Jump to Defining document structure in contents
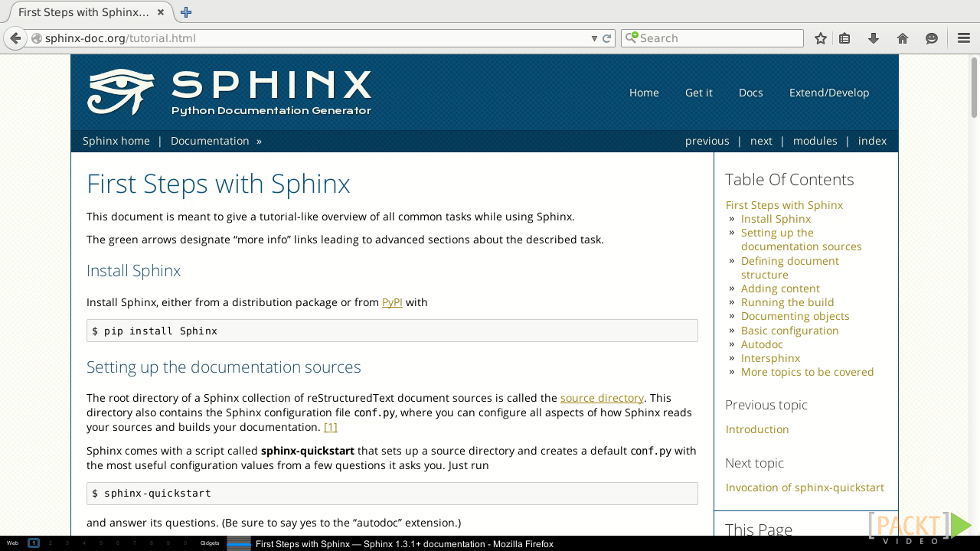Image resolution: width=980 pixels, height=551 pixels. [x=789, y=268]
